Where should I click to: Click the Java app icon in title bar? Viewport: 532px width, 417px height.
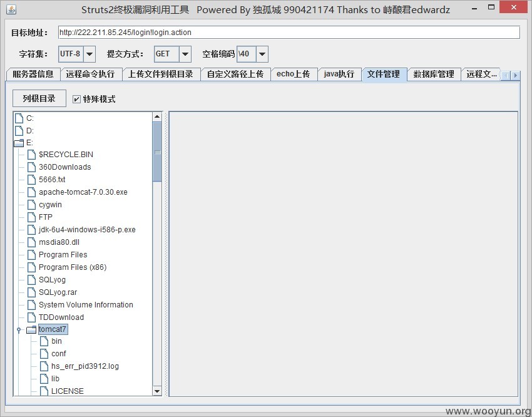tap(11, 9)
